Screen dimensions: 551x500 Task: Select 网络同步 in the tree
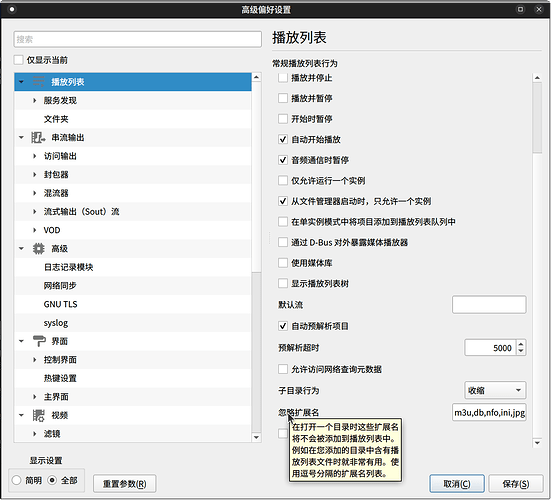pos(60,286)
